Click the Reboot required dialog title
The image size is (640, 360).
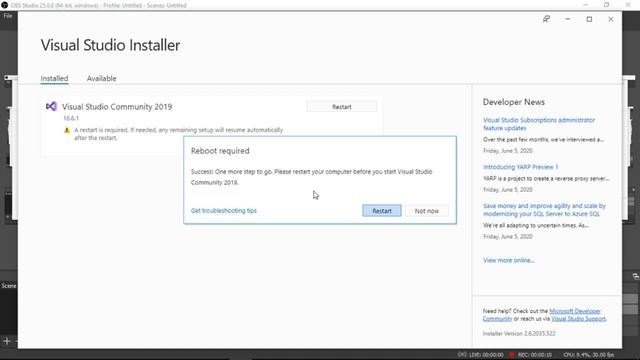pos(220,151)
